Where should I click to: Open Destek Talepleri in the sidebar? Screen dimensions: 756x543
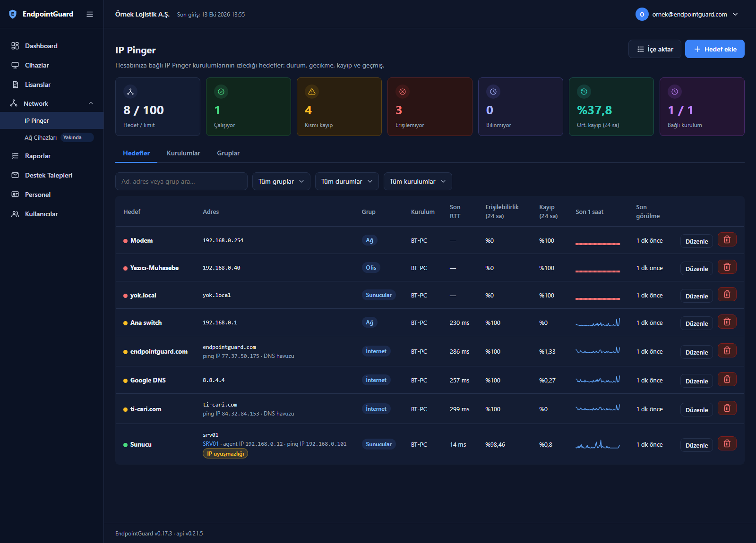(52, 175)
